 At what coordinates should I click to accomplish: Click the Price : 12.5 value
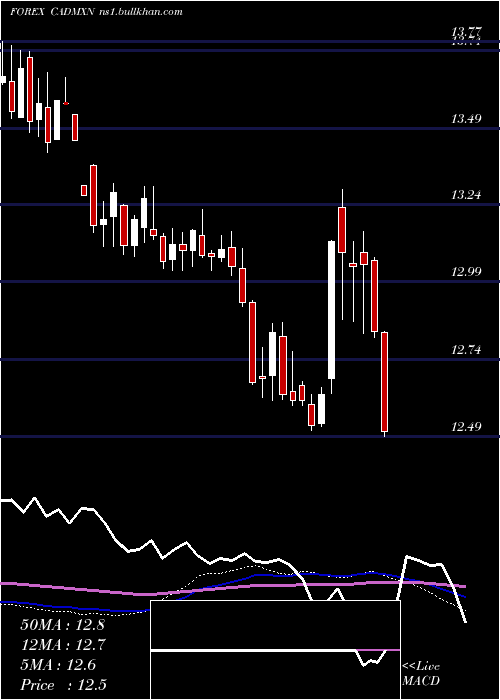coord(63,685)
